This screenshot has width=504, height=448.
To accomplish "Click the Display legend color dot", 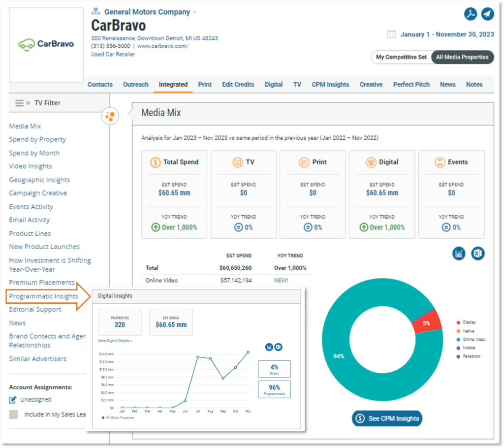I will click(458, 322).
